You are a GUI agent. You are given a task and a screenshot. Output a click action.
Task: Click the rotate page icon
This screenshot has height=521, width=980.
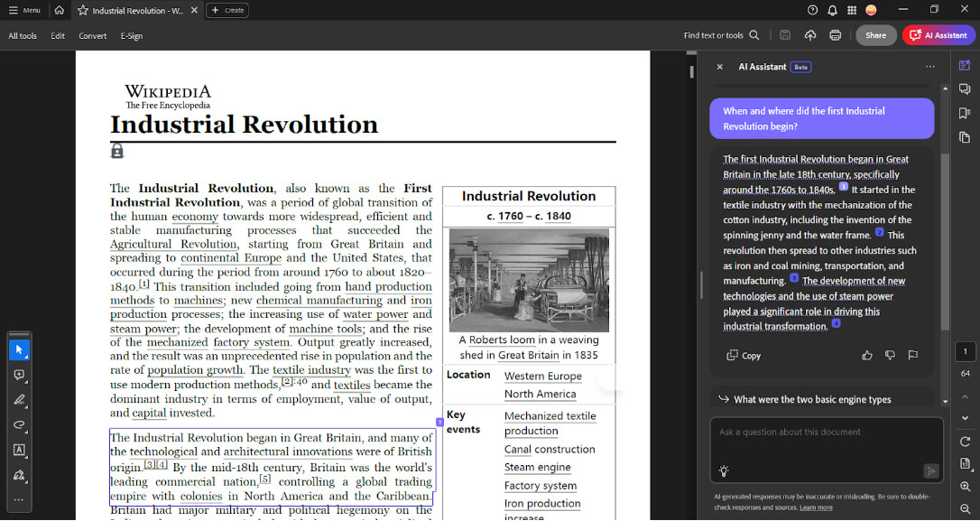965,442
